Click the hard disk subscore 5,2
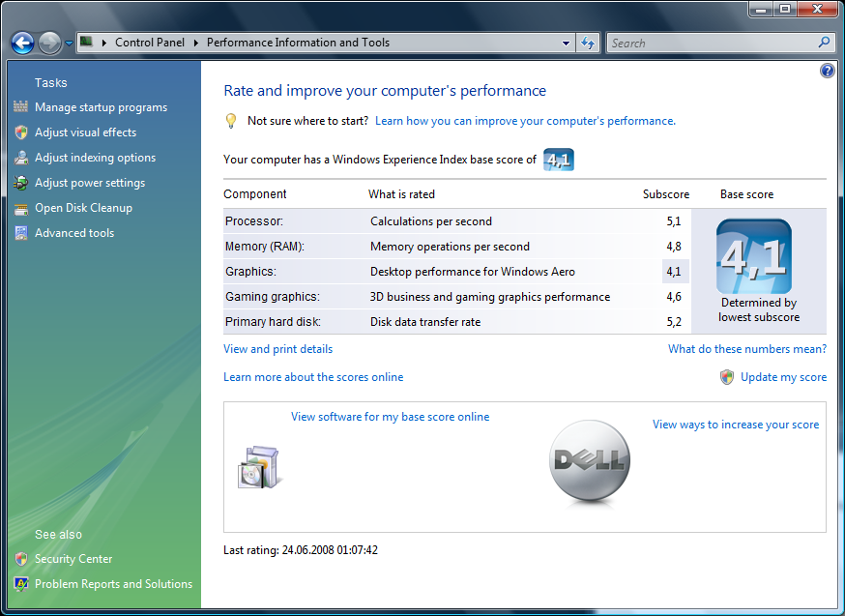 click(x=674, y=322)
